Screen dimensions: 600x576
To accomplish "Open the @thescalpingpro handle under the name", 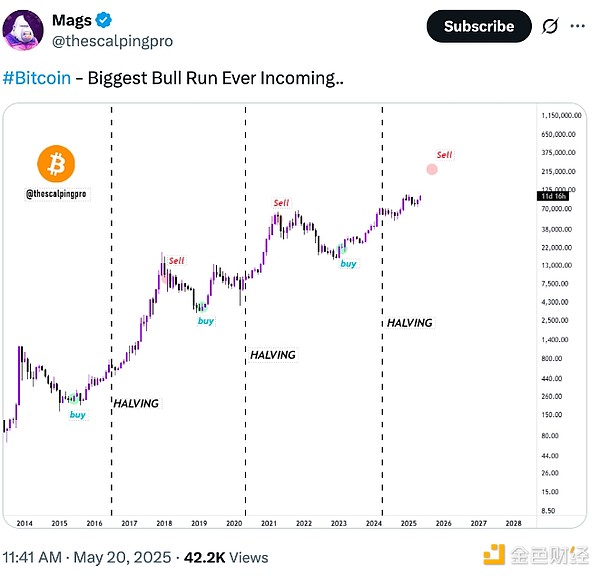I will (114, 39).
